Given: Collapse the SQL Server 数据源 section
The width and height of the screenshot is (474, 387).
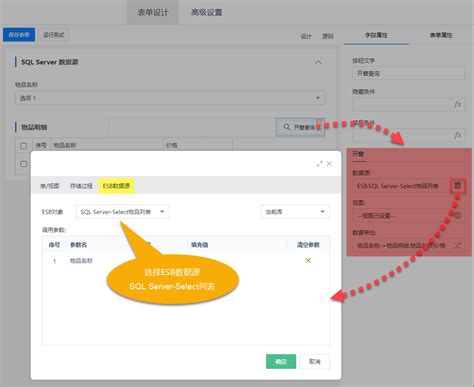Looking at the screenshot, I should [x=318, y=62].
